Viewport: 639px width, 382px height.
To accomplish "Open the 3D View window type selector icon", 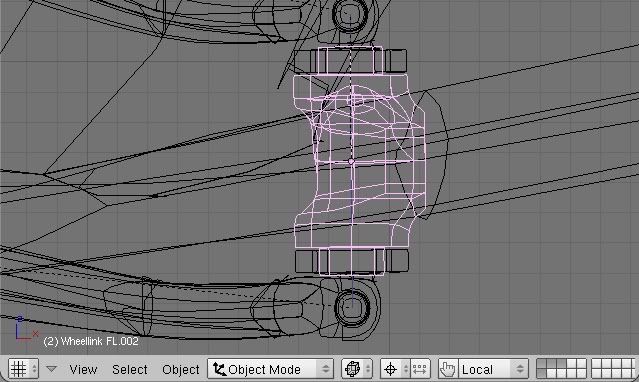I will 18,369.
